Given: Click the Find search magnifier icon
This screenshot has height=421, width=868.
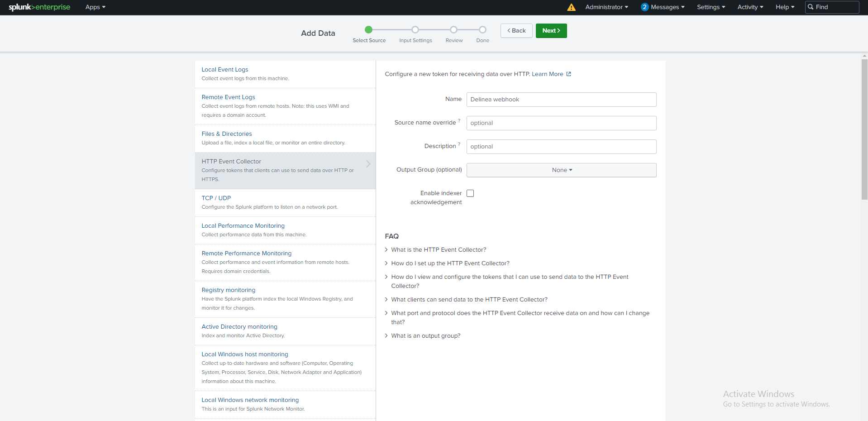Looking at the screenshot, I should pos(811,7).
